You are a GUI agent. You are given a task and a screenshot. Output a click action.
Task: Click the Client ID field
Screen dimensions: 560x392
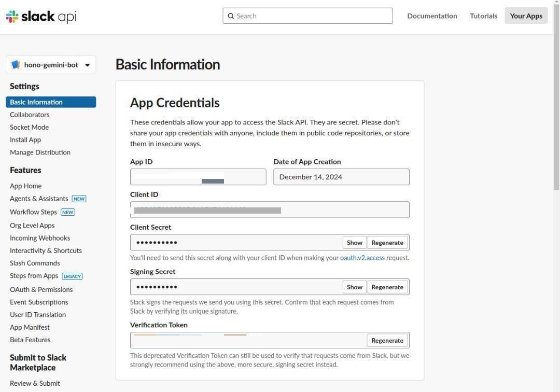pos(270,210)
